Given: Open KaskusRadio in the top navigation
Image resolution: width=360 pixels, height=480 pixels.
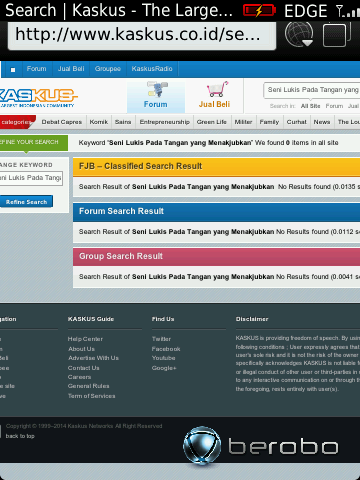Looking at the screenshot, I should click(x=152, y=69).
